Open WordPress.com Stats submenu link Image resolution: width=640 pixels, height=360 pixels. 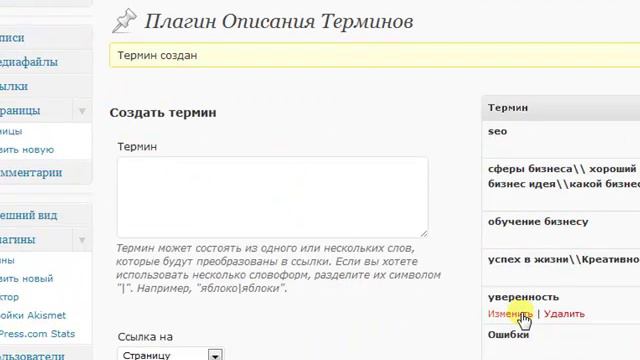tap(37, 333)
